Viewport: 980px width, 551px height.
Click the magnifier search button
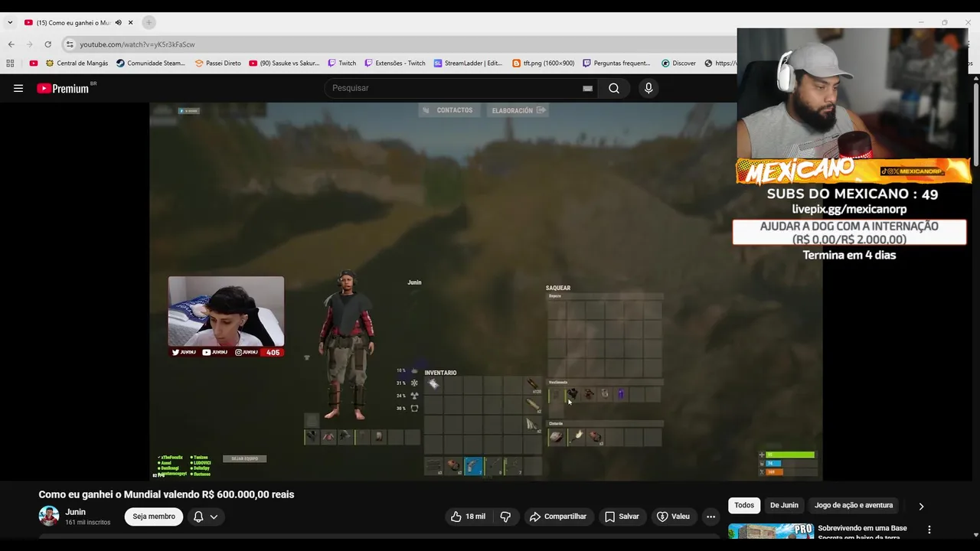[x=614, y=88]
